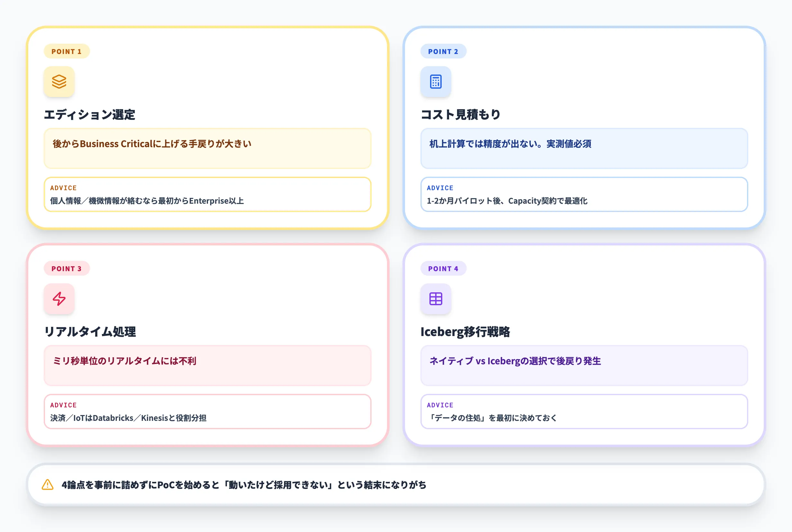
Task: Click the POINT 4 badge
Action: pos(443,268)
